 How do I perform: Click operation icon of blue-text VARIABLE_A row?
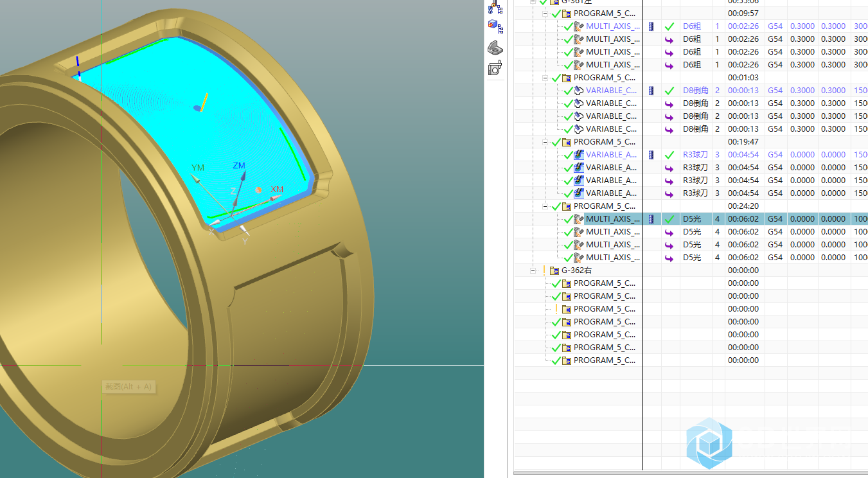(x=579, y=155)
